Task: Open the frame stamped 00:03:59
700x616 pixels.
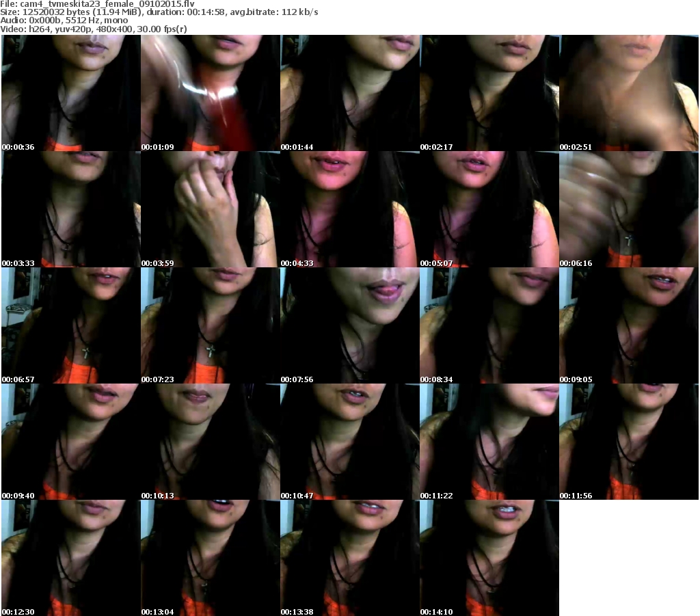Action: pos(211,209)
